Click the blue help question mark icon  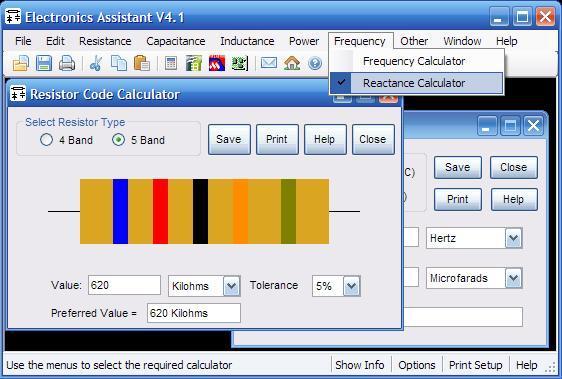315,63
